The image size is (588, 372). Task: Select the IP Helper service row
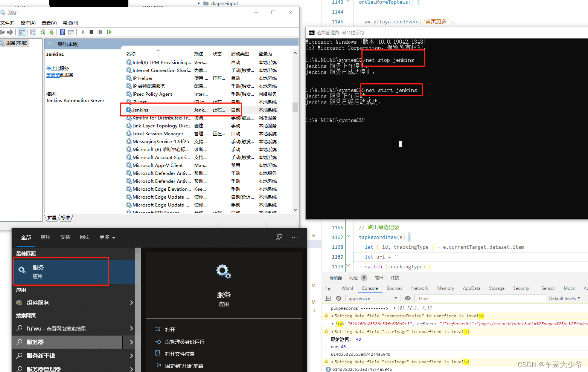click(203, 78)
